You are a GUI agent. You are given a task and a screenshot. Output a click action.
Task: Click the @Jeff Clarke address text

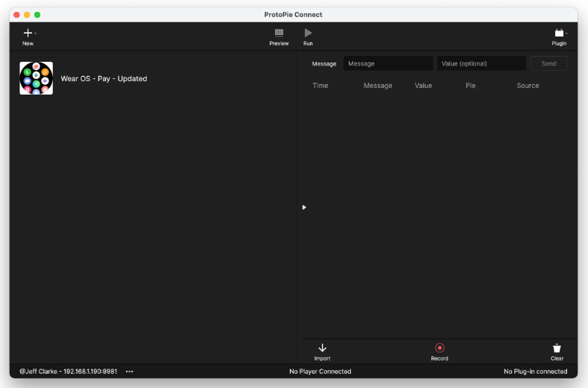pos(69,372)
